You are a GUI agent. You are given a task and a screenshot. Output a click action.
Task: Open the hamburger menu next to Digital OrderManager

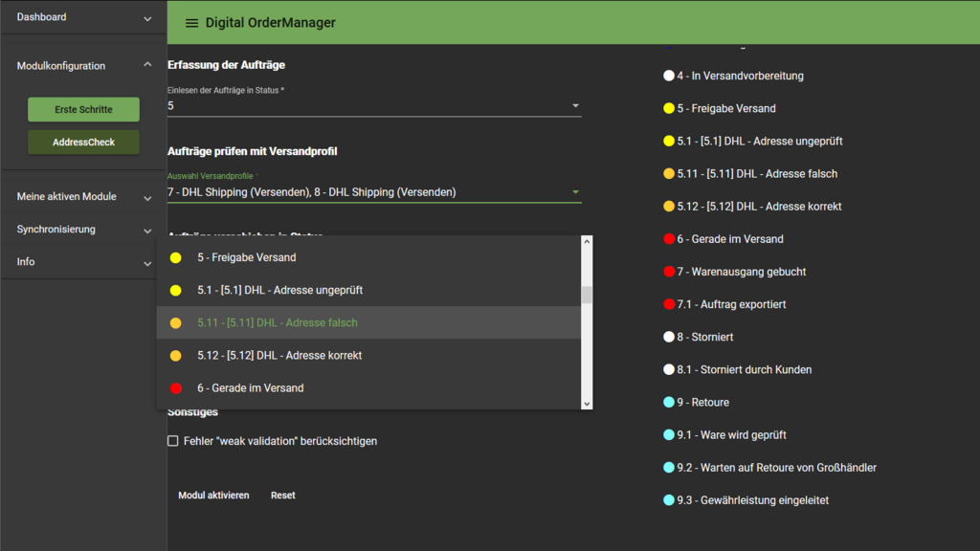coord(191,23)
